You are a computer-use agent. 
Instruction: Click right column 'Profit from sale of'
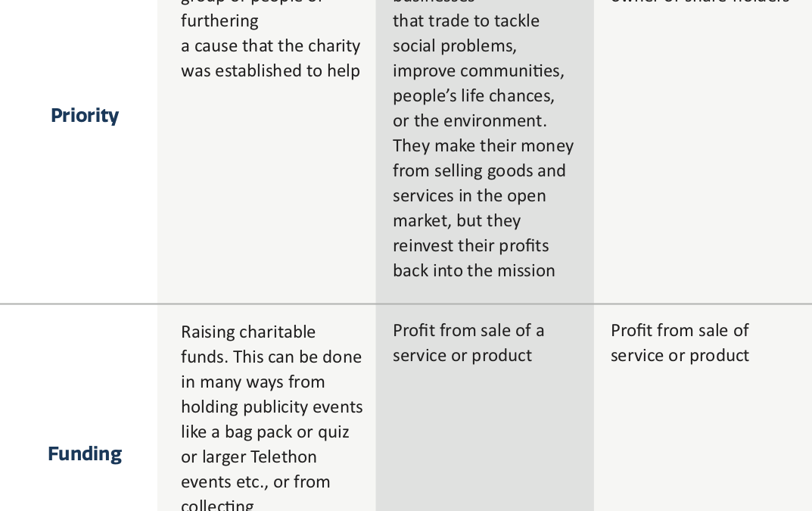tap(680, 331)
